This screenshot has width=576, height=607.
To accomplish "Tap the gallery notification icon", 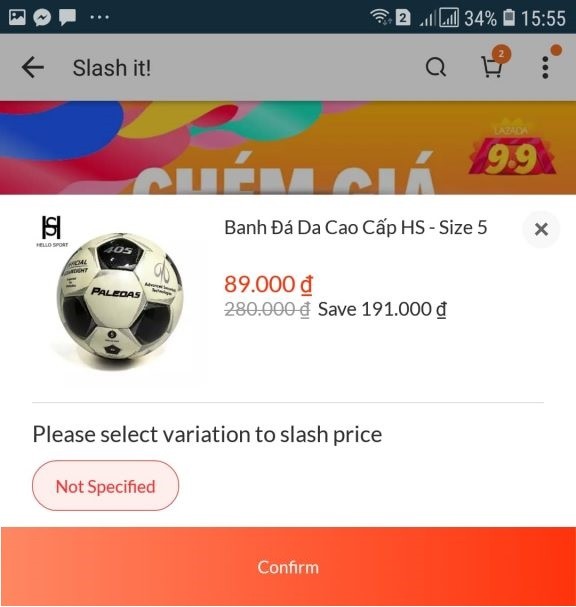I will (x=17, y=17).
